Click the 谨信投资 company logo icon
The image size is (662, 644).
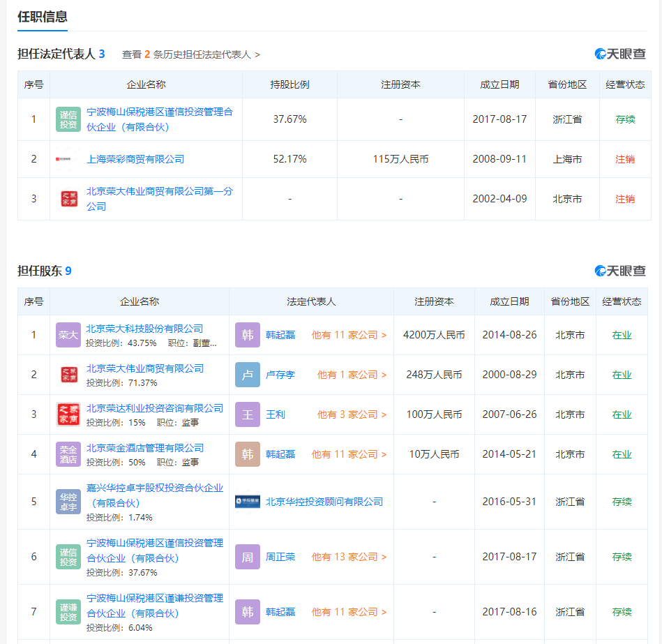(68, 119)
